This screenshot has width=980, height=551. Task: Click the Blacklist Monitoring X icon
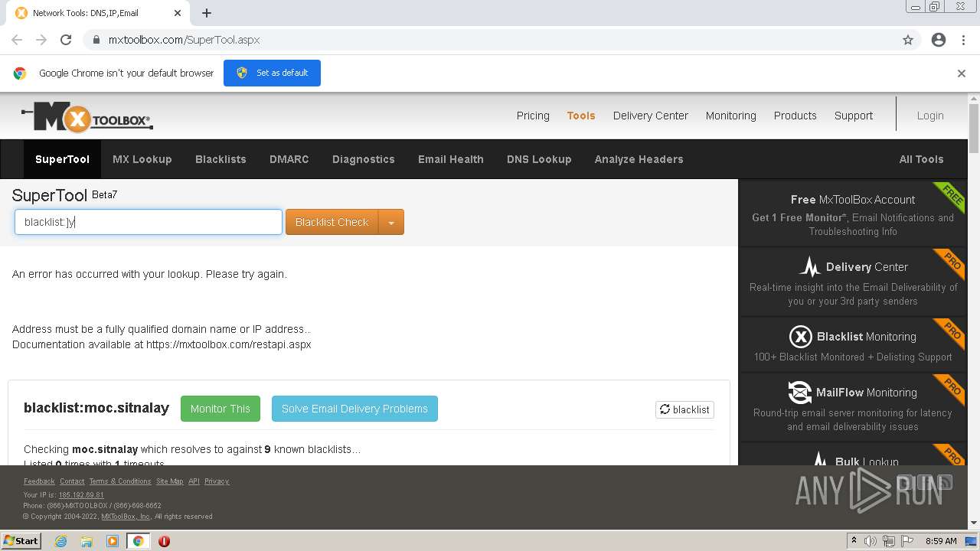[800, 337]
